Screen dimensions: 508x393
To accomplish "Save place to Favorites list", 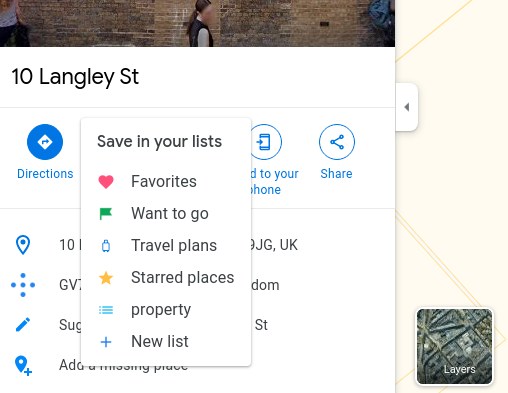I will pyautogui.click(x=166, y=182).
